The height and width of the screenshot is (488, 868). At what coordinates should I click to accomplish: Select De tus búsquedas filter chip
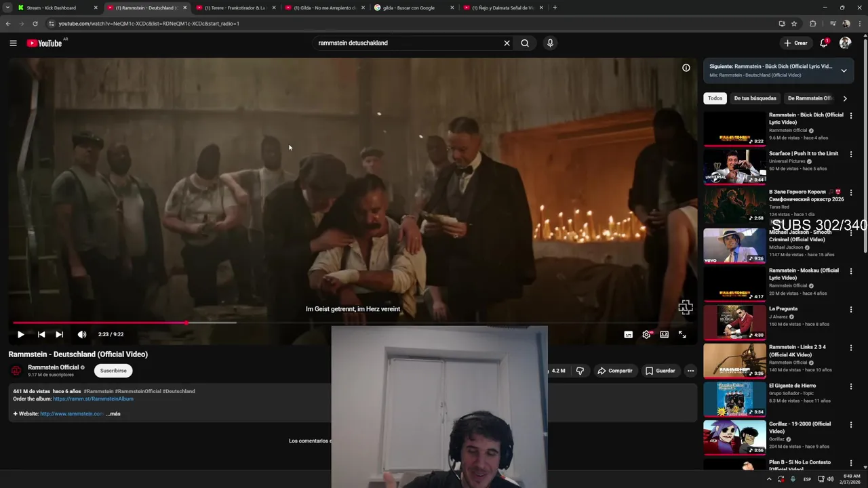point(755,98)
